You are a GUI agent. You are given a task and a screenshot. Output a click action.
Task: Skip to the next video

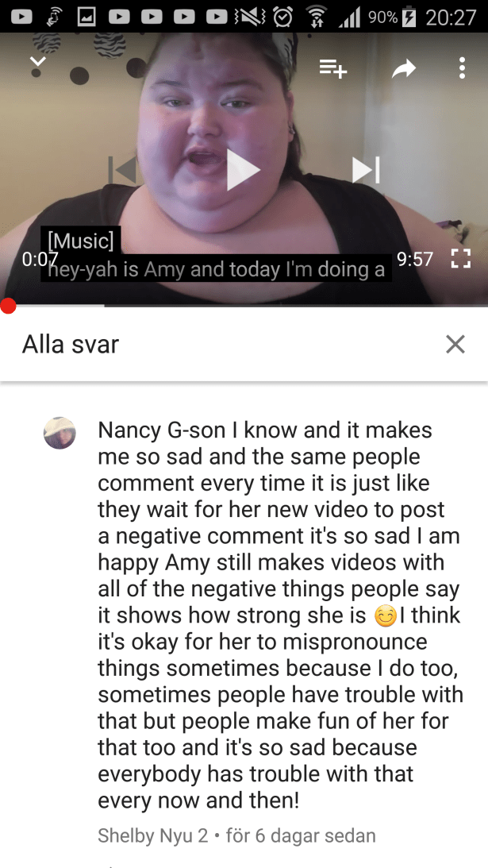point(367,169)
